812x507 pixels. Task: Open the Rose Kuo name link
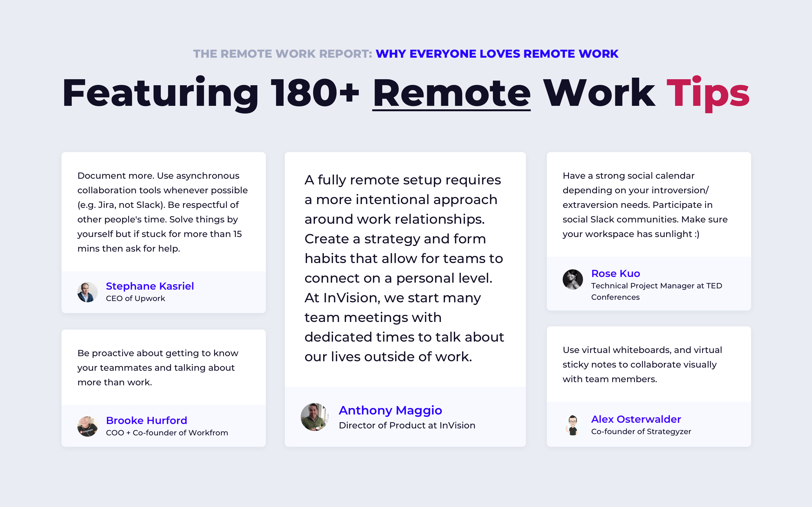[615, 273]
